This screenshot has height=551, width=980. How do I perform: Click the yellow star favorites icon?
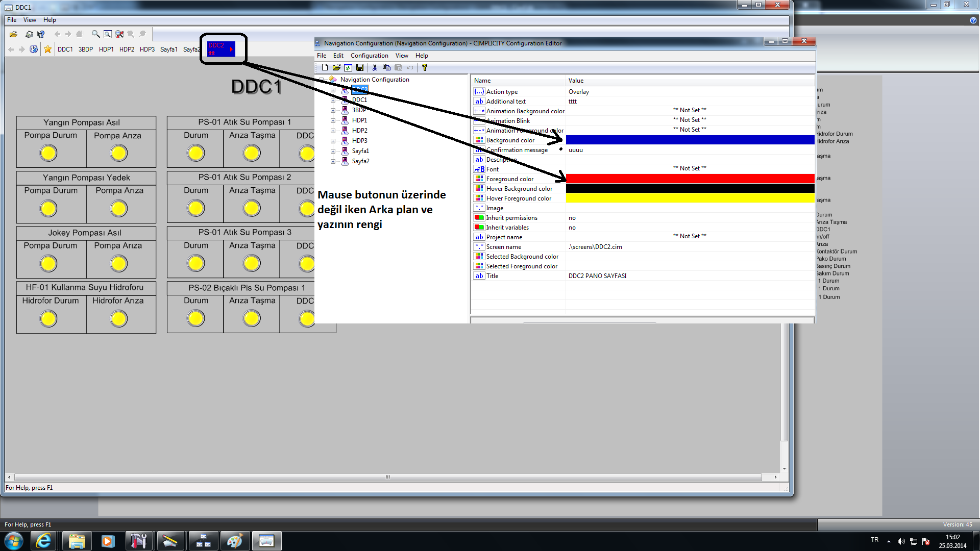[47, 49]
